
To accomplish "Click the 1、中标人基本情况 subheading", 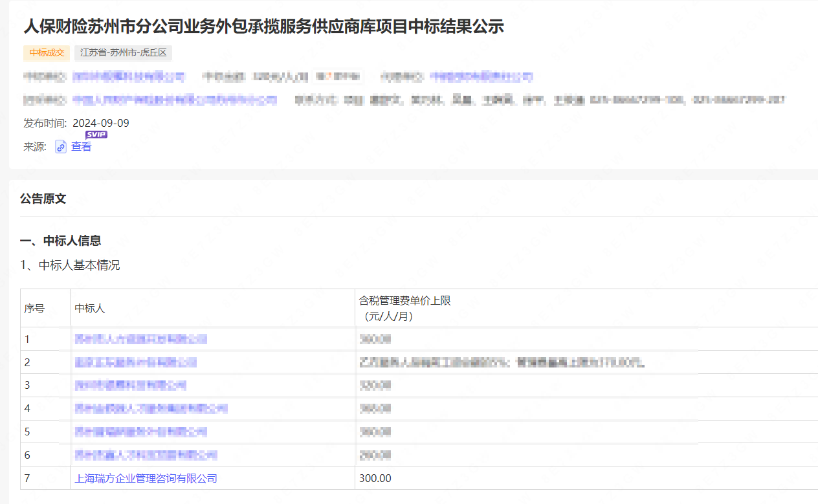I will 70,265.
